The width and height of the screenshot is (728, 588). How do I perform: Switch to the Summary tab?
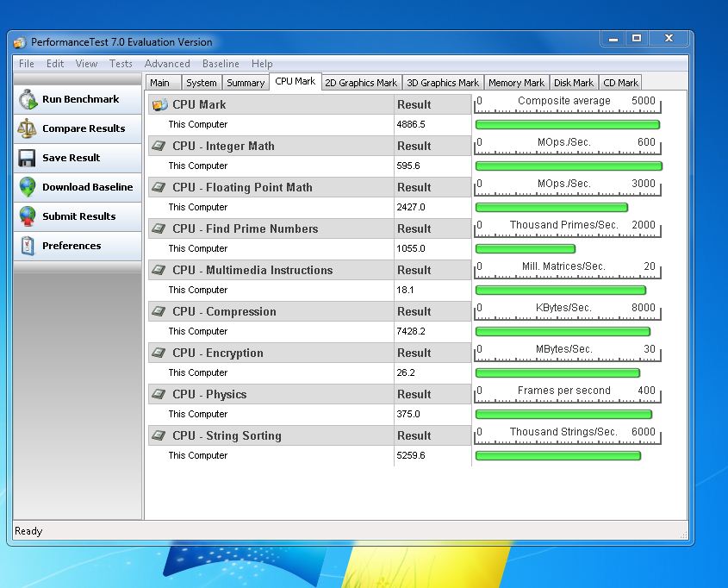[x=246, y=83]
